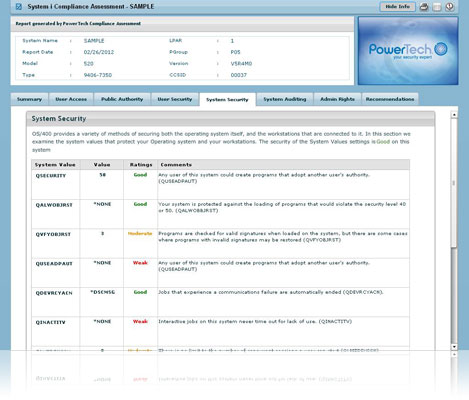The width and height of the screenshot is (469, 400).
Task: Click the round alert icon top right
Action: 450,7
